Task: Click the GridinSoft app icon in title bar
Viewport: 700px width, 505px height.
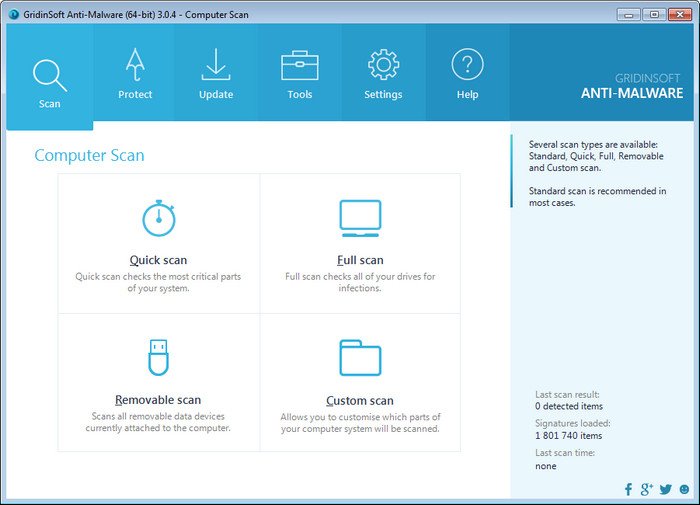Action: tap(14, 15)
